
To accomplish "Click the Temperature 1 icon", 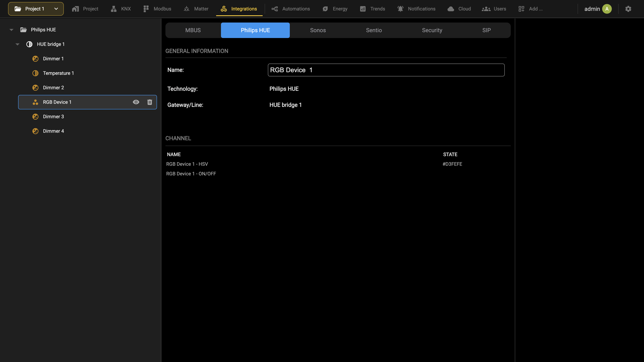I will coord(35,73).
